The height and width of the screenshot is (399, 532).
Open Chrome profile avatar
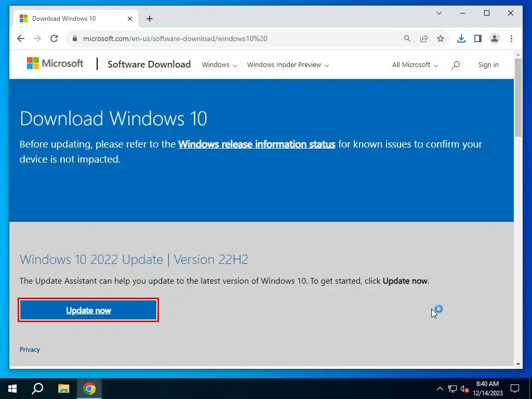(x=495, y=38)
